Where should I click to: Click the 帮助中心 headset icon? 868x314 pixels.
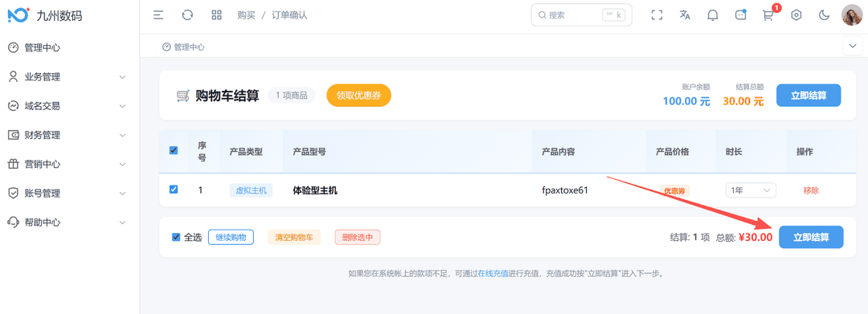point(14,222)
